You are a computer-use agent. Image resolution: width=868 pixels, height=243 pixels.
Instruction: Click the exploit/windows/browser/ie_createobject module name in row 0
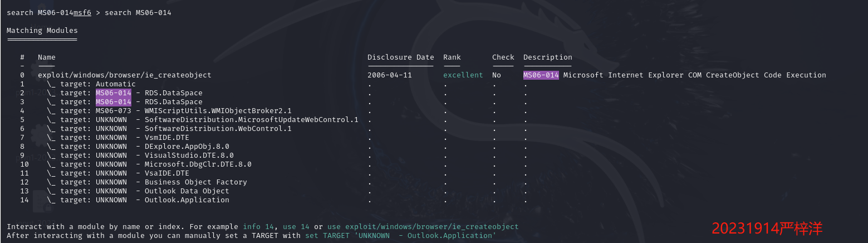[124, 75]
